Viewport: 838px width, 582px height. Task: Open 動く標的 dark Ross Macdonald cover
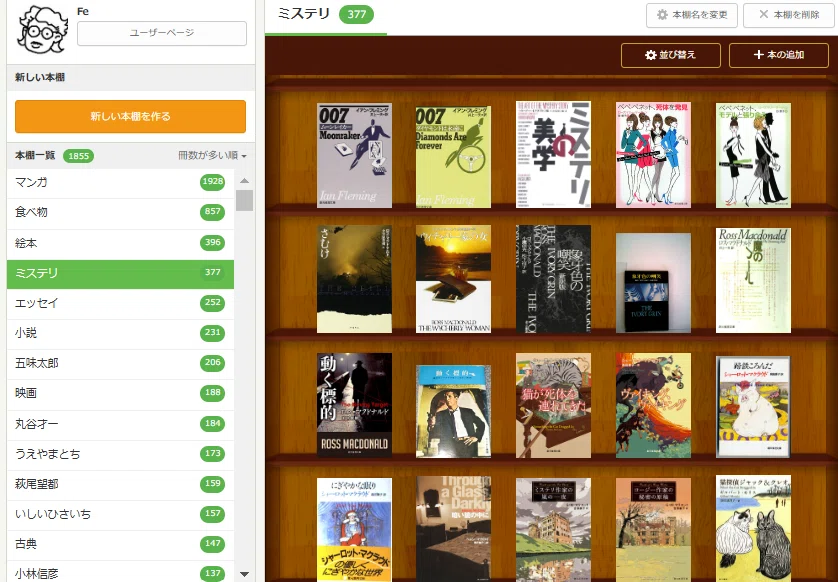(354, 405)
